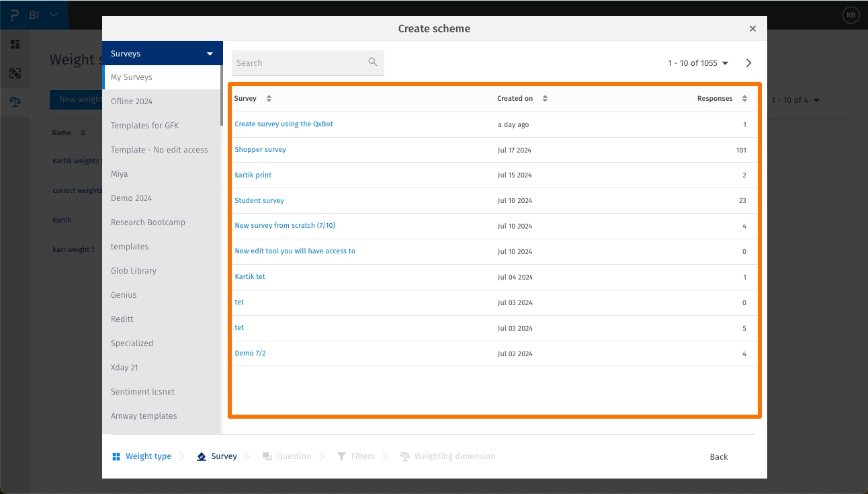Click the search magnifier icon
Image resolution: width=868 pixels, height=494 pixels.
373,62
